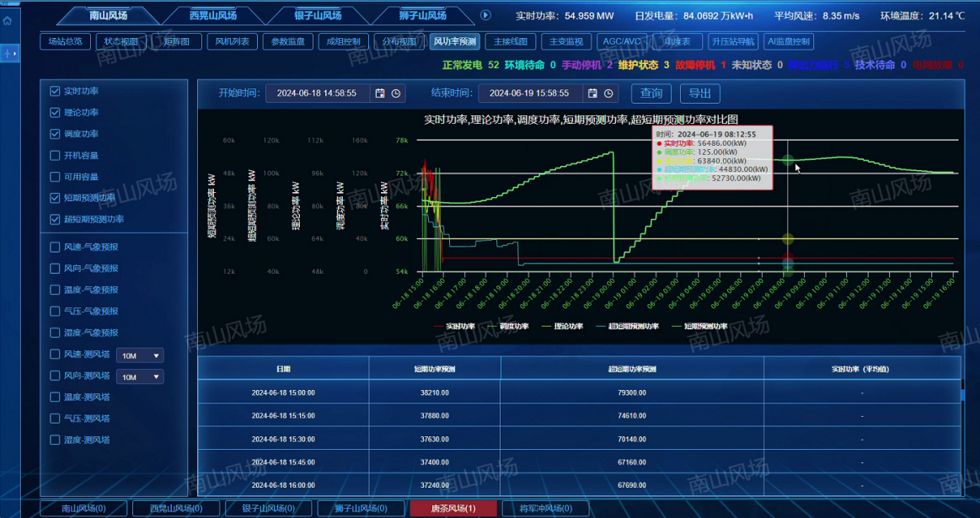Uncheck the 实时功率 checkbox
This screenshot has height=518, width=980.
coord(56,91)
